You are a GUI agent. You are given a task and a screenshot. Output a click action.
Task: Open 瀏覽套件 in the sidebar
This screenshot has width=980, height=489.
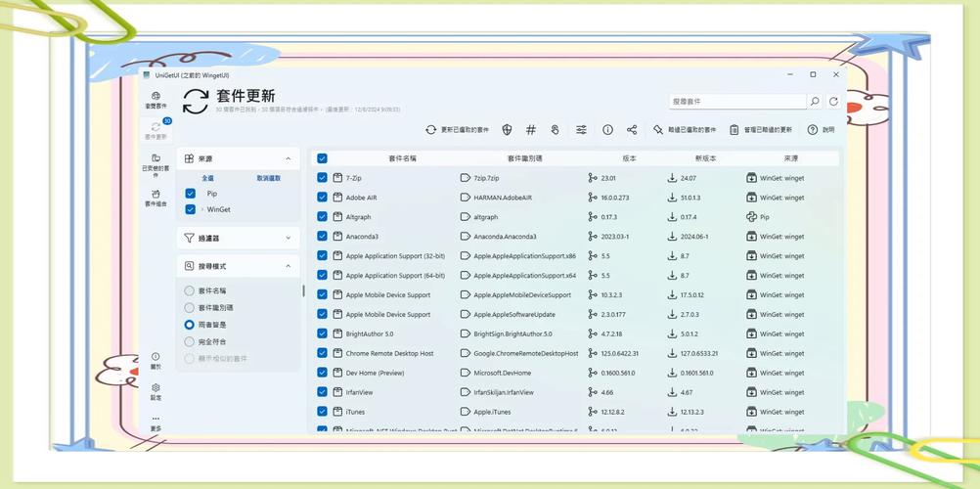[156, 100]
